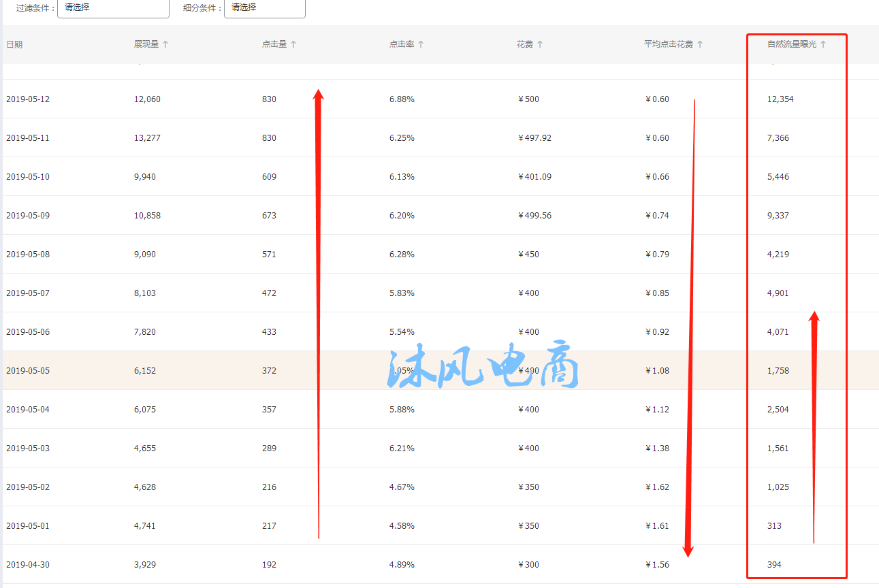The height and width of the screenshot is (588, 879).
Task: Click the 日期 column header
Action: click(14, 44)
